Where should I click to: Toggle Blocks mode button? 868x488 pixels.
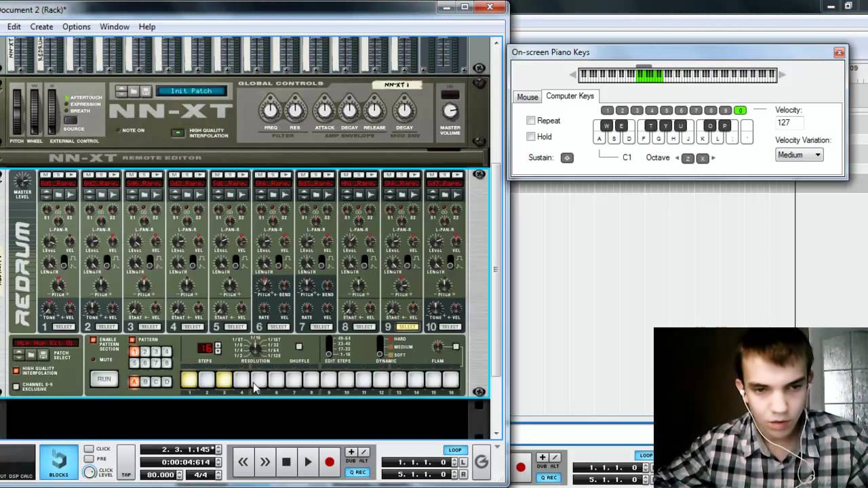pyautogui.click(x=58, y=462)
